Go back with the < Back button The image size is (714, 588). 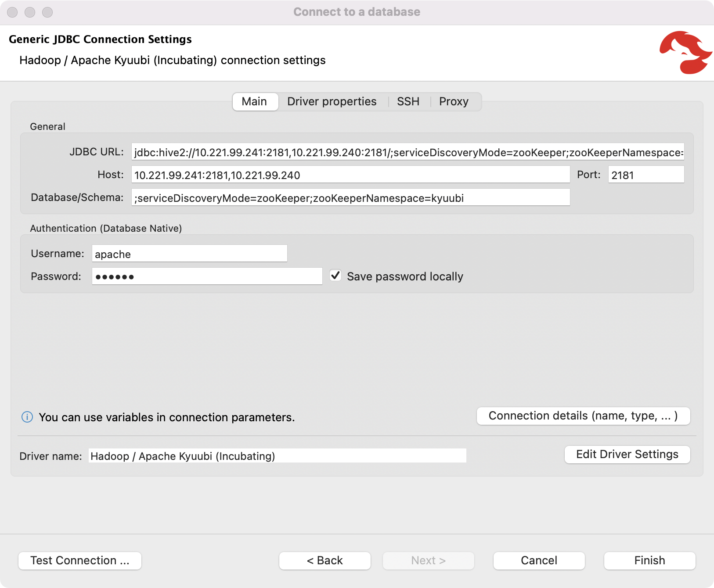325,561
